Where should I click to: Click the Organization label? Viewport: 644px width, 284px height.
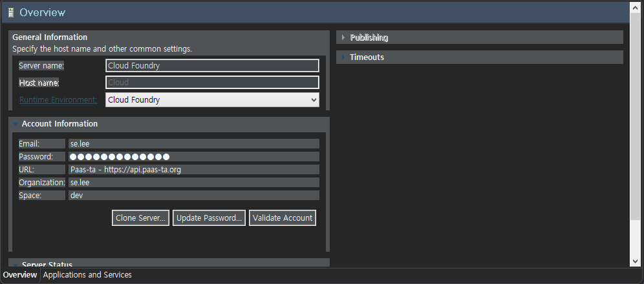pos(42,183)
